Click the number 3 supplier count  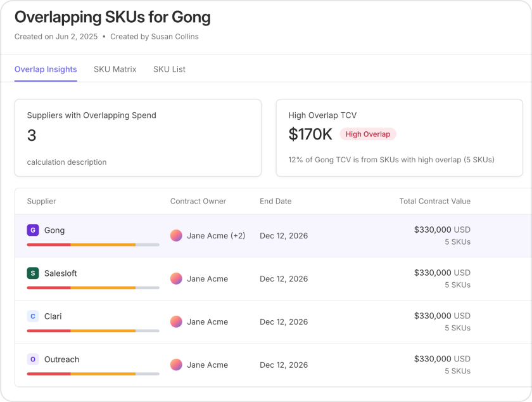click(32, 135)
